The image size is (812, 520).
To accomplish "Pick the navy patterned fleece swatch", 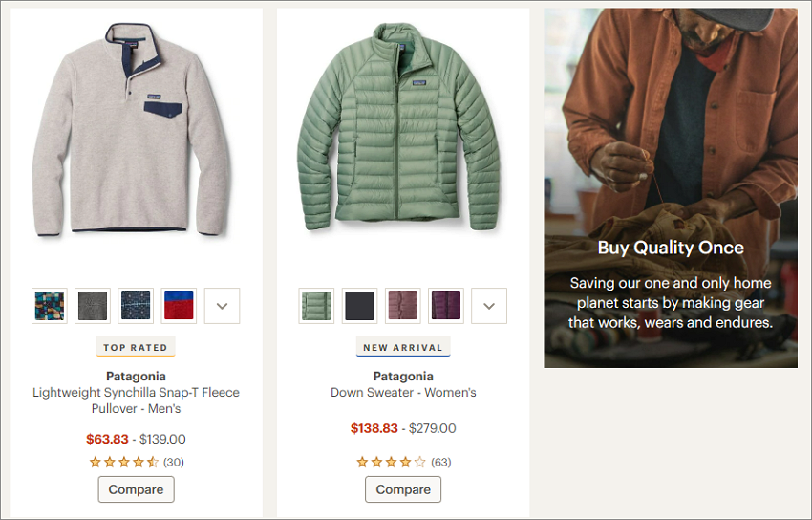I will 136,306.
